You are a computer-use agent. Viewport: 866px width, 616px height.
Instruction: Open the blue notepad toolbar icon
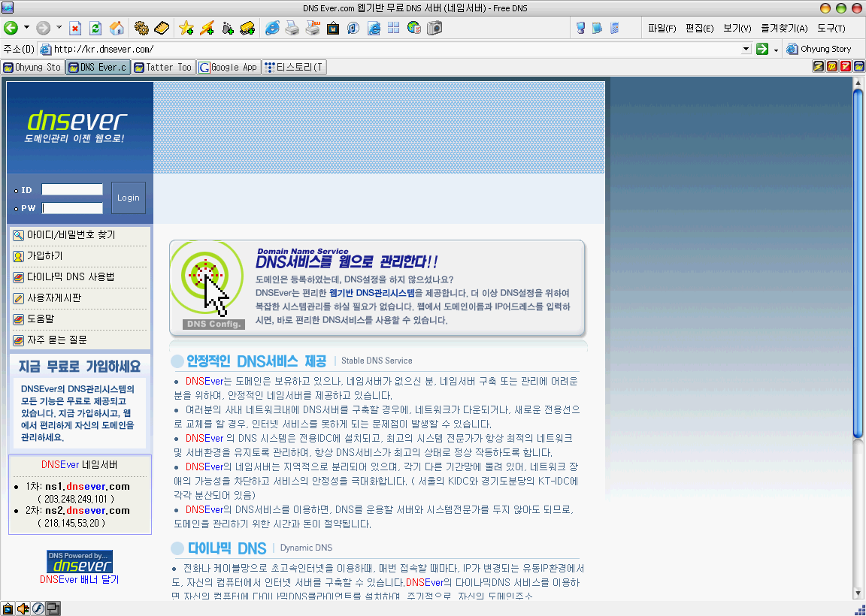pyautogui.click(x=597, y=28)
